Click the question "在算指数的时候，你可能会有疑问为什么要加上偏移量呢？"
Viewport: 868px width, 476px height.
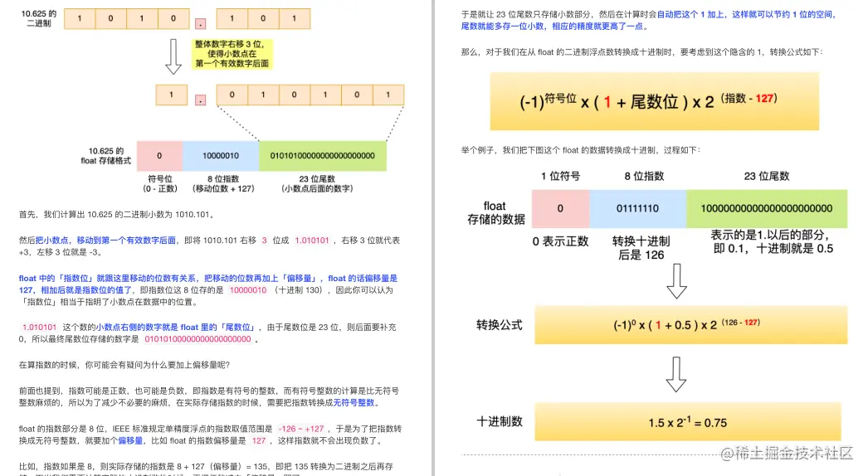[x=124, y=365]
